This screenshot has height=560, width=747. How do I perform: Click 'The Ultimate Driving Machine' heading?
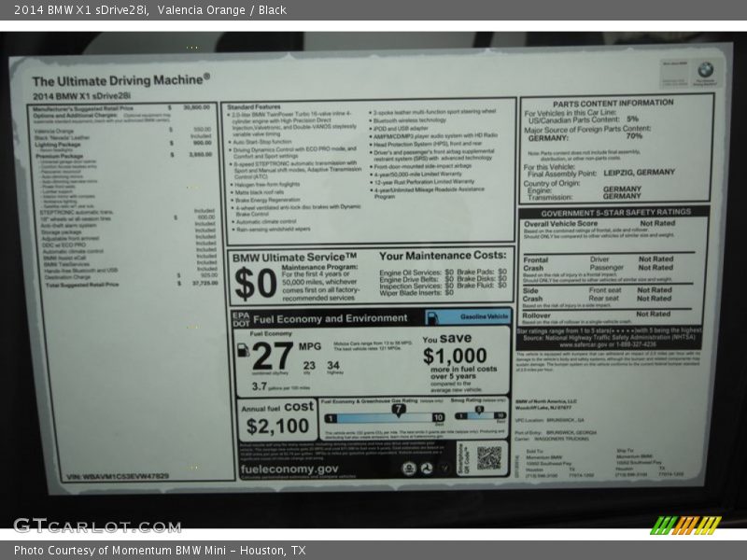point(121,79)
